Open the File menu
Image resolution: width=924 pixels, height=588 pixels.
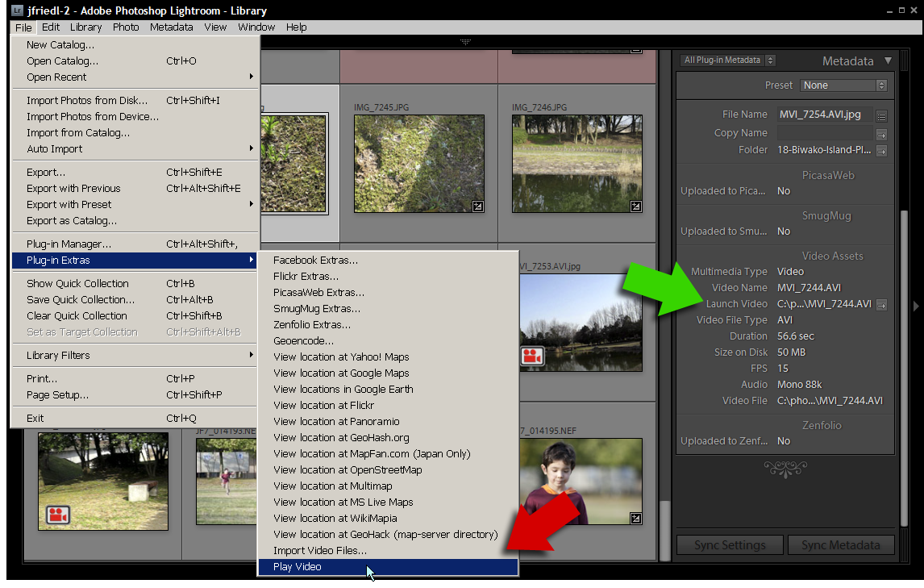coord(23,27)
